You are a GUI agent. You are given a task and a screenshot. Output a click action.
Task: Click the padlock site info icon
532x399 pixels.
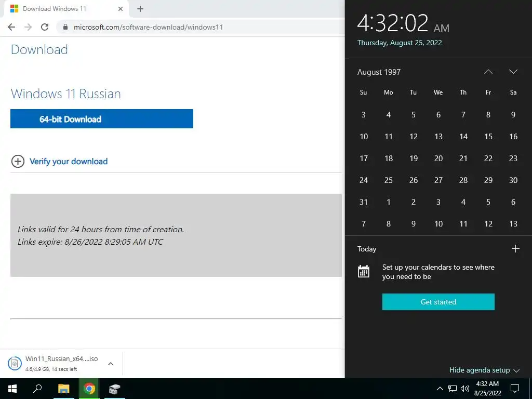point(65,27)
